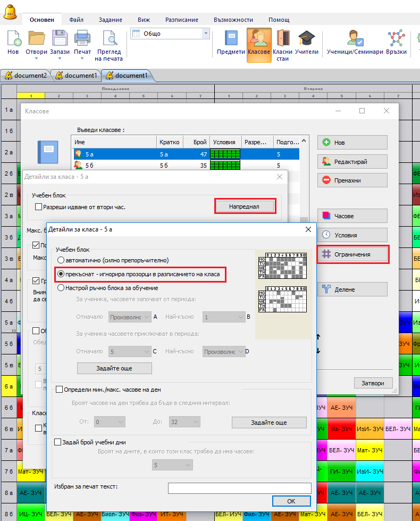Select the автоматично radio option

61,260
